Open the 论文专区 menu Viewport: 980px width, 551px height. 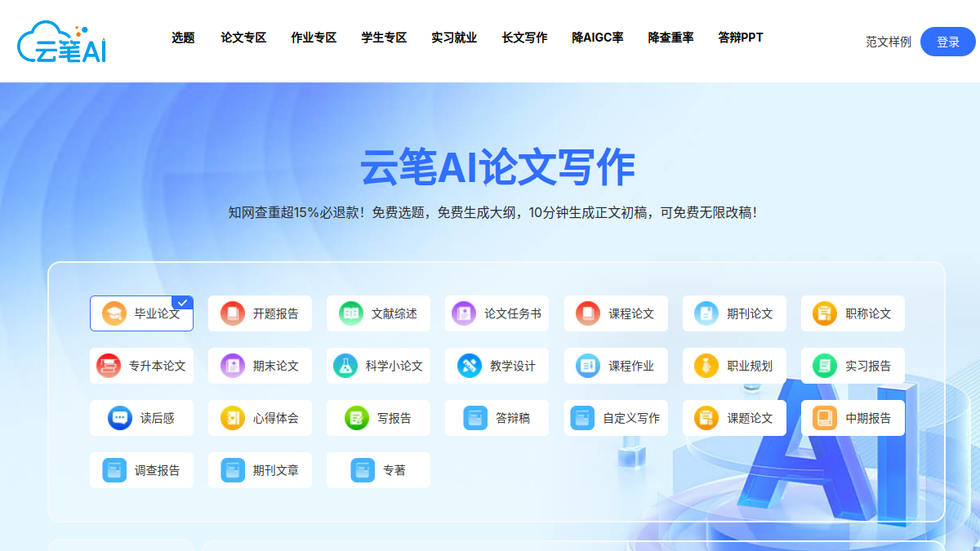click(243, 38)
